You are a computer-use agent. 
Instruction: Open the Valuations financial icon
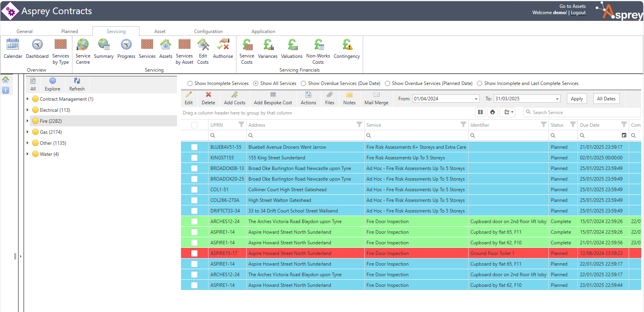(x=292, y=45)
